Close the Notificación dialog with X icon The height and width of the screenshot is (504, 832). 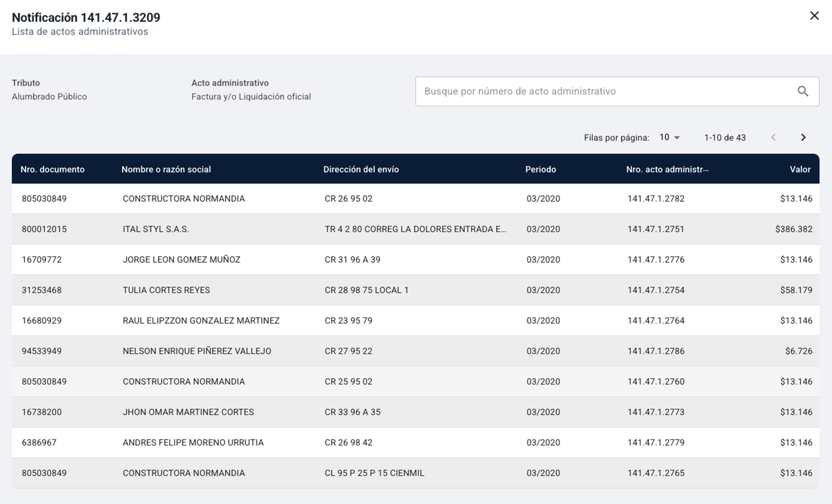[814, 16]
